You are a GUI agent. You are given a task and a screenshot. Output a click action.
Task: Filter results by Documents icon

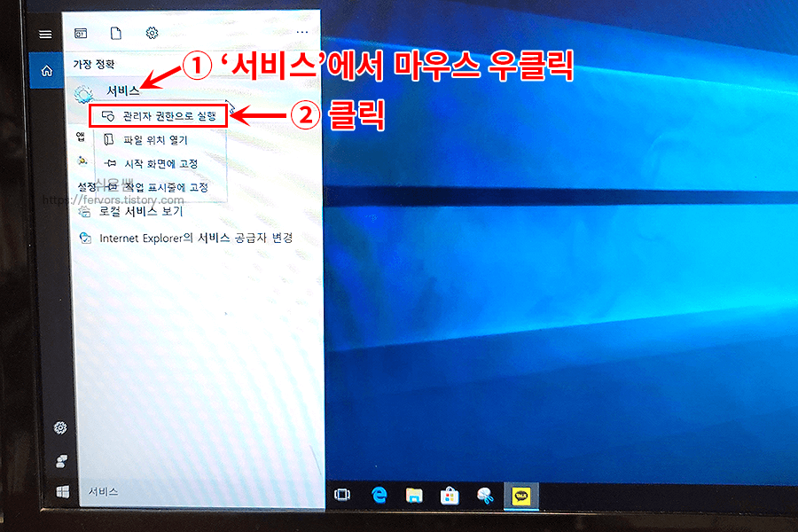click(116, 34)
